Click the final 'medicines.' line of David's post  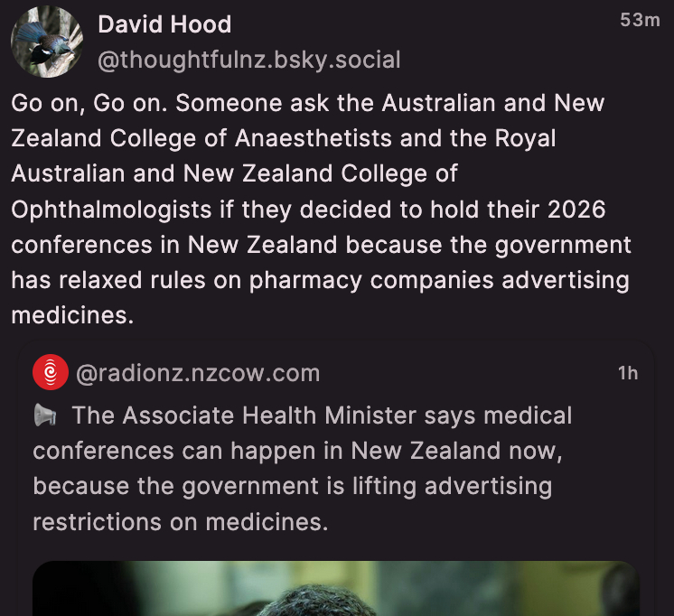point(72,315)
